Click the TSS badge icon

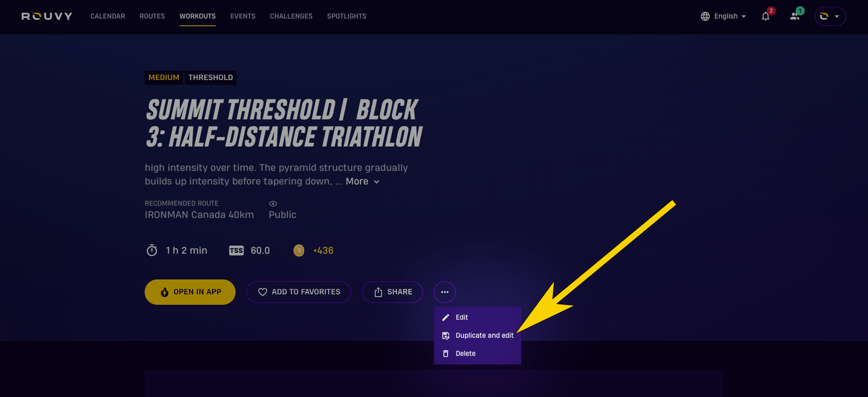(x=236, y=250)
